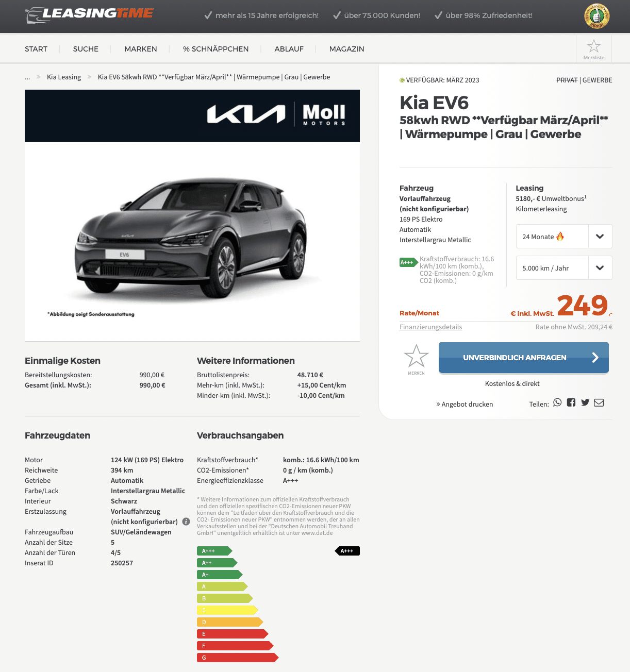The image size is (630, 672).
Task: Click the green A+++ efficiency badge
Action: (408, 262)
